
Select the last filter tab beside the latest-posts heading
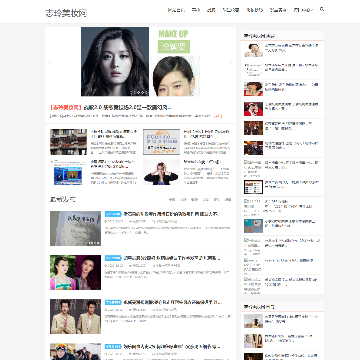tap(228, 200)
